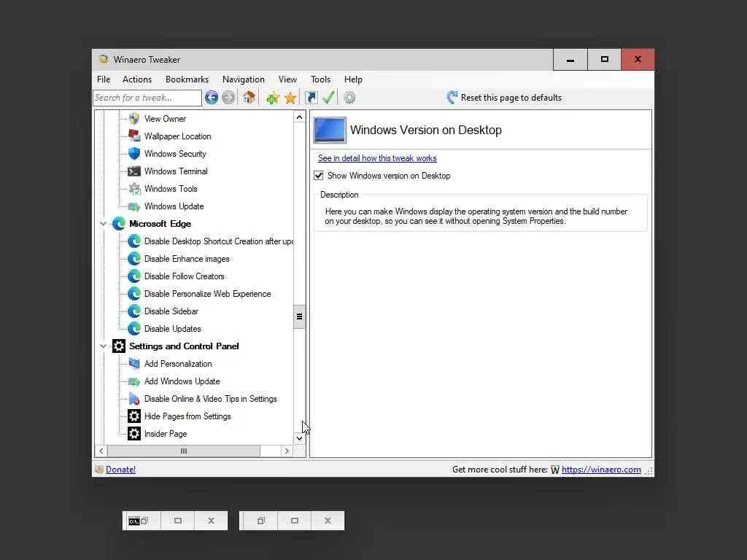Select Disable Follow Creators tree item

pyautogui.click(x=185, y=276)
